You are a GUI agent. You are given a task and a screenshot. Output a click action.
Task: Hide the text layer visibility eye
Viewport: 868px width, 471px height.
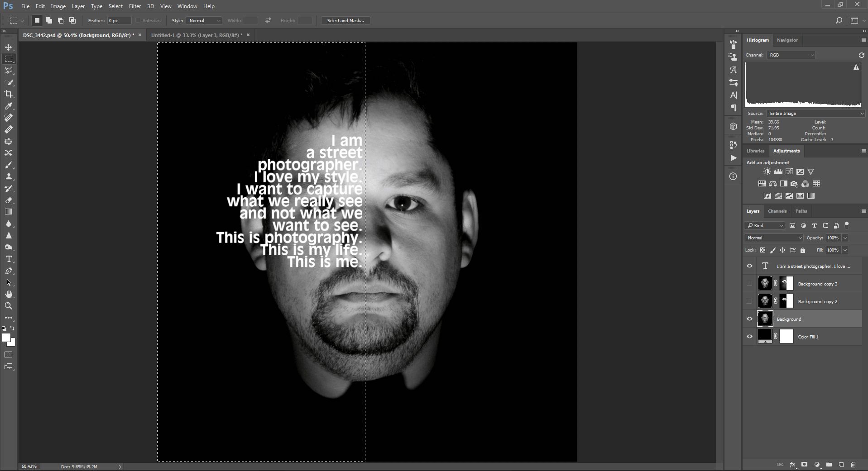tap(749, 266)
